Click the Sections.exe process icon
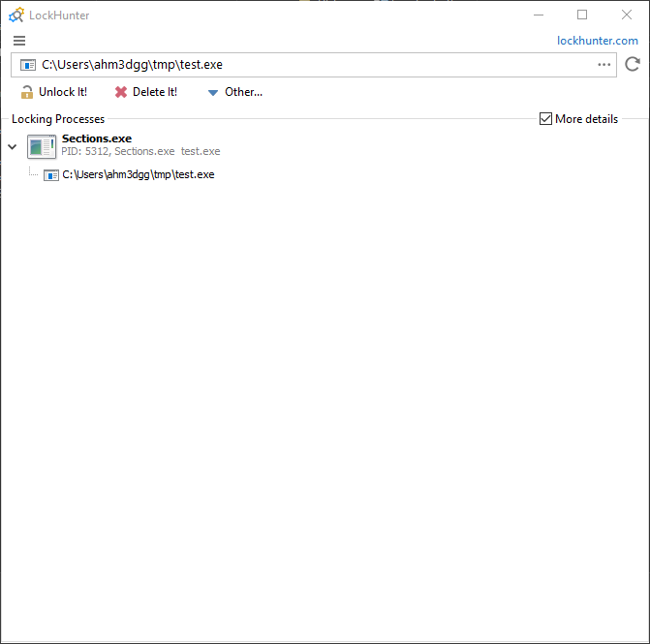 coord(42,146)
